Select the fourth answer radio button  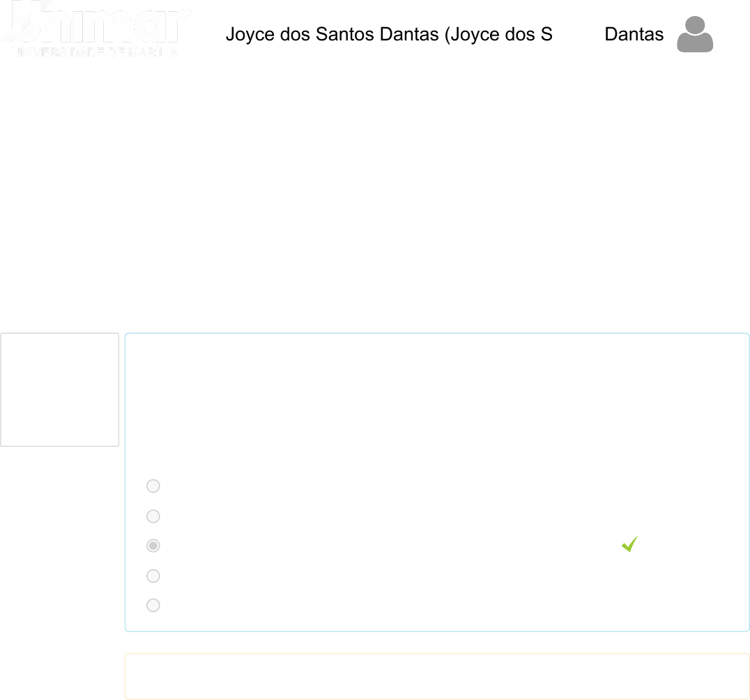[153, 576]
